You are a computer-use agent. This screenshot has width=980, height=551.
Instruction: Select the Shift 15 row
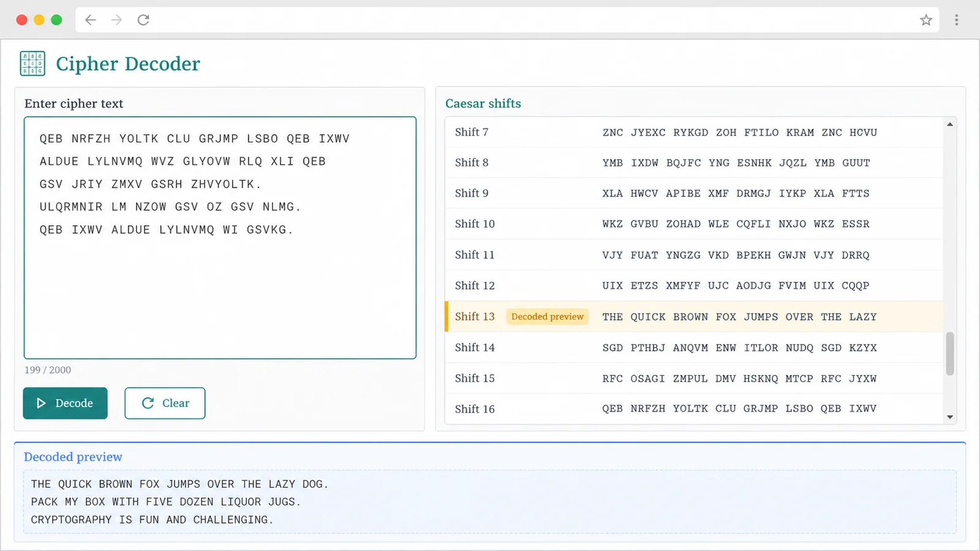pos(694,378)
